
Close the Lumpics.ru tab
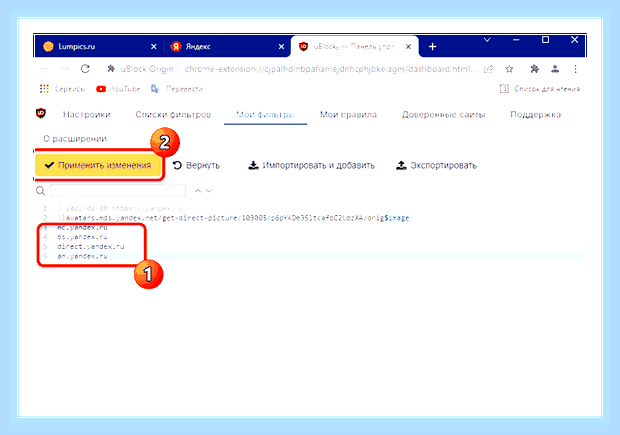point(154,47)
